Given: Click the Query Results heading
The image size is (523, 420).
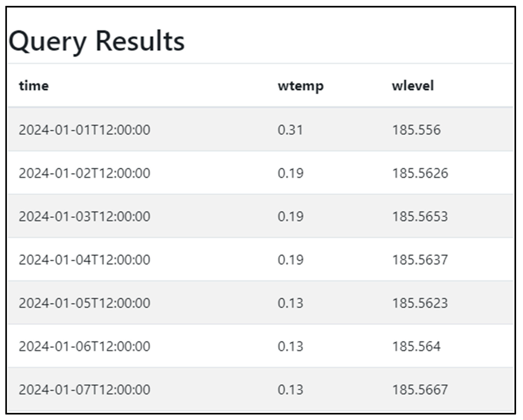Looking at the screenshot, I should tap(96, 41).
